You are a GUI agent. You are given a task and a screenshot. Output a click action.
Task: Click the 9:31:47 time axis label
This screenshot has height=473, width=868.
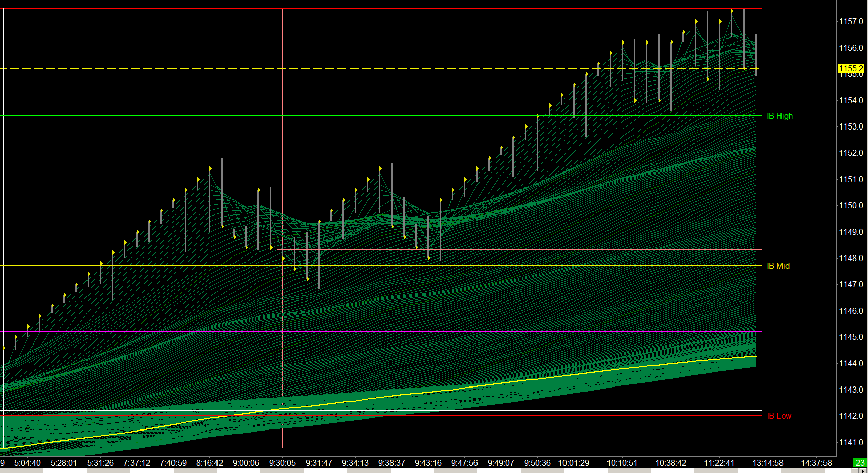tap(319, 463)
